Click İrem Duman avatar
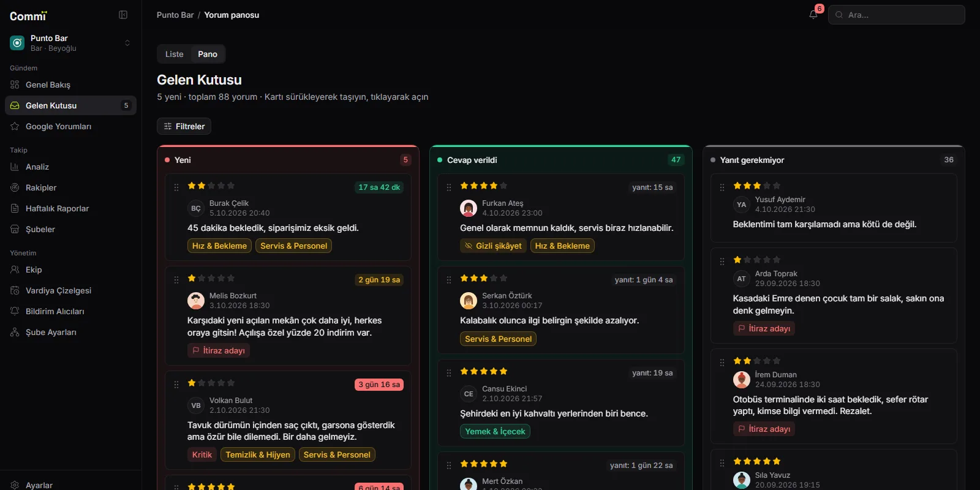 click(x=742, y=379)
